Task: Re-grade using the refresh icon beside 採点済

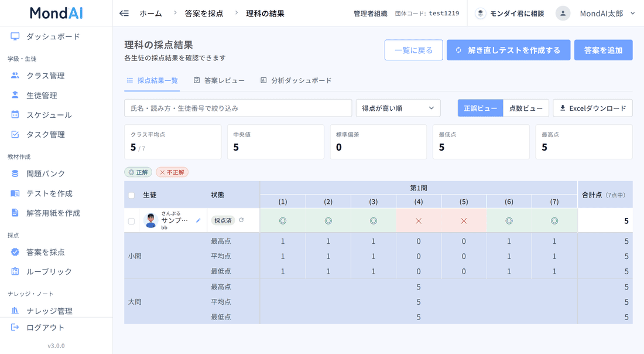Action: [241, 220]
